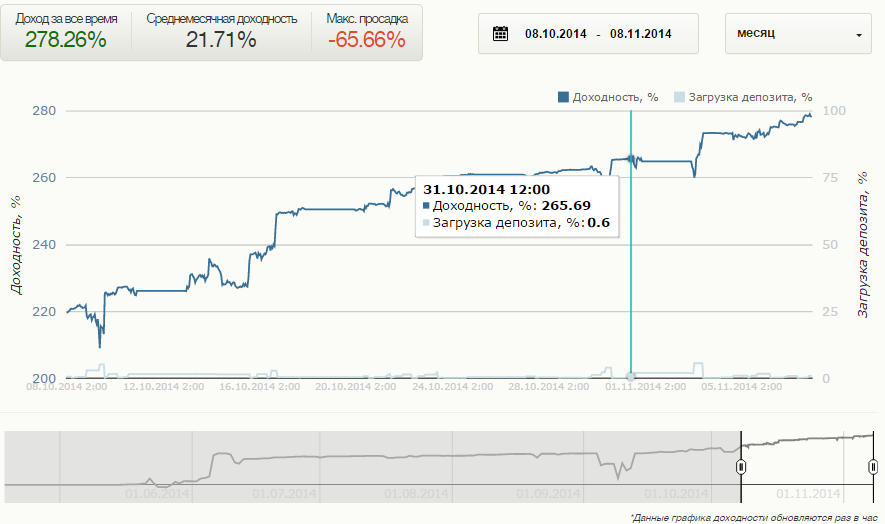This screenshot has height=524, width=885.
Task: Click the left range handle in the navigator
Action: [741, 467]
